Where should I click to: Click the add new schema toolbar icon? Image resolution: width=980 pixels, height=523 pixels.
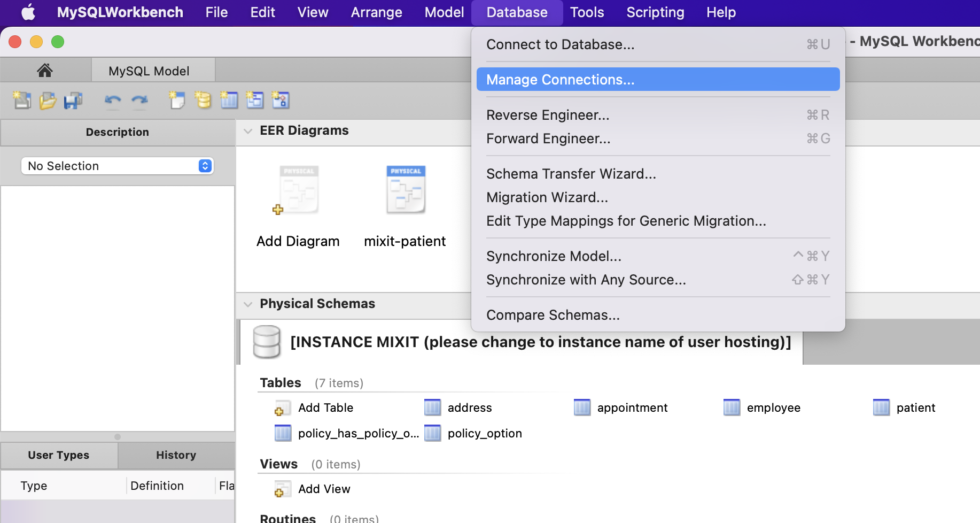(203, 100)
